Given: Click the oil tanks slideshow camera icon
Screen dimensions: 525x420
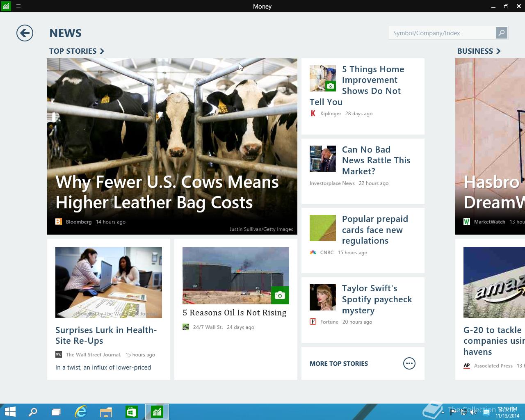Looking at the screenshot, I should (x=280, y=295).
